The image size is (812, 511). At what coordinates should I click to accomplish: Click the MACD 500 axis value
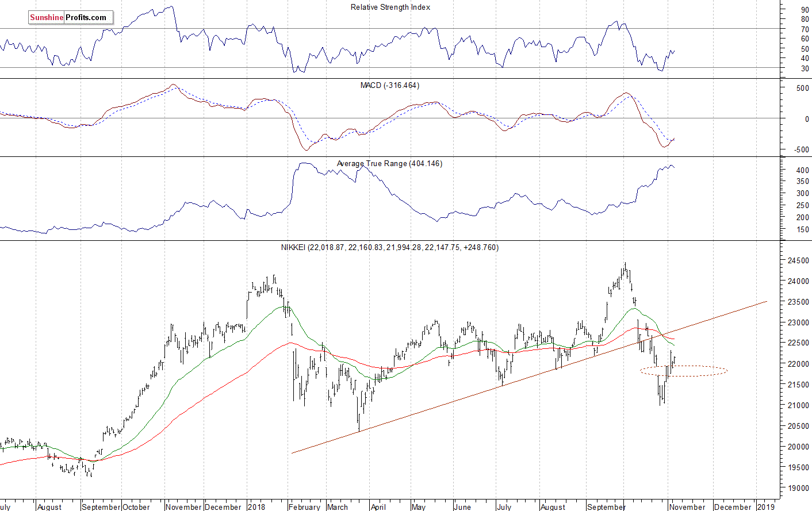point(802,89)
